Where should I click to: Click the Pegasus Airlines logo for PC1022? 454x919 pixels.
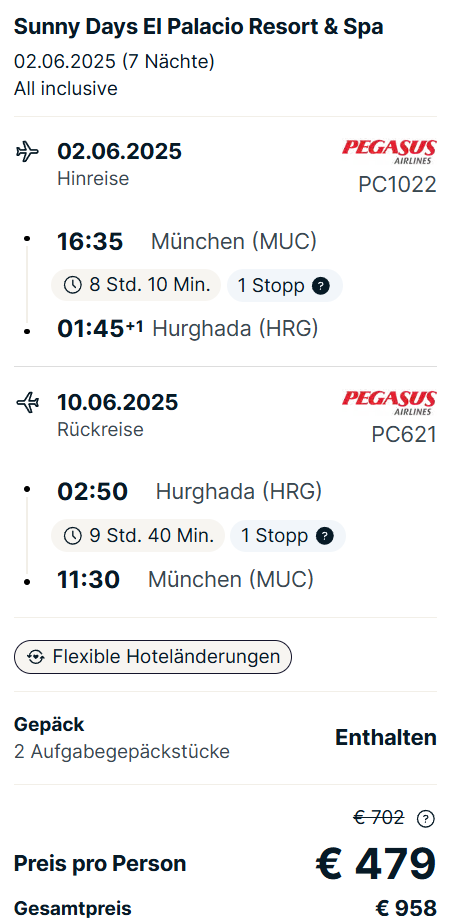pos(389,152)
